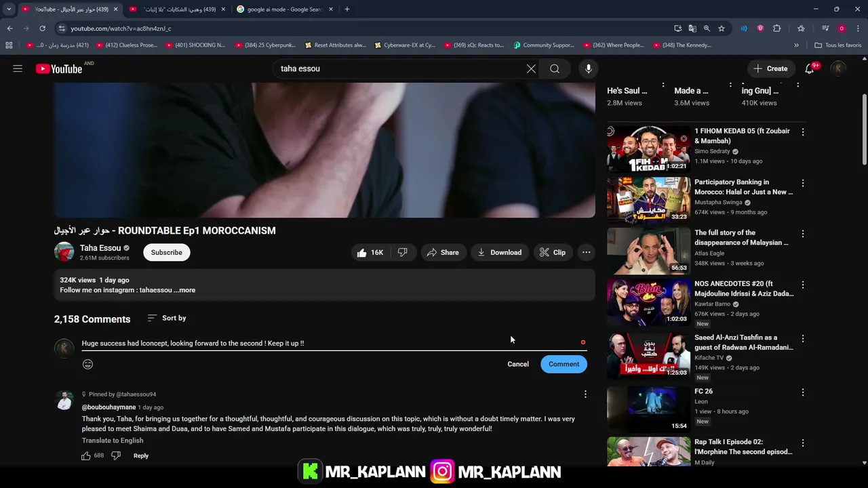Go back with the browser back arrow

[x=9, y=28]
